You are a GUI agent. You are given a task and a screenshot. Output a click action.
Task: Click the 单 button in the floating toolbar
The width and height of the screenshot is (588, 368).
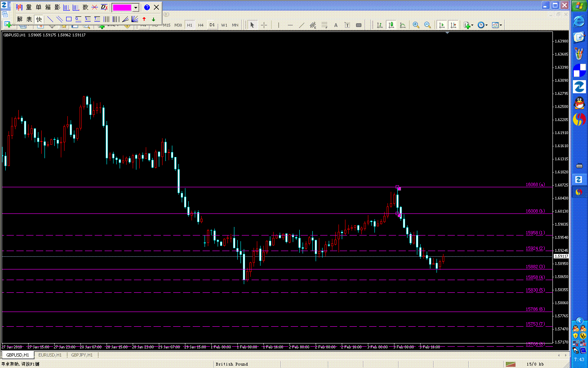click(x=38, y=7)
